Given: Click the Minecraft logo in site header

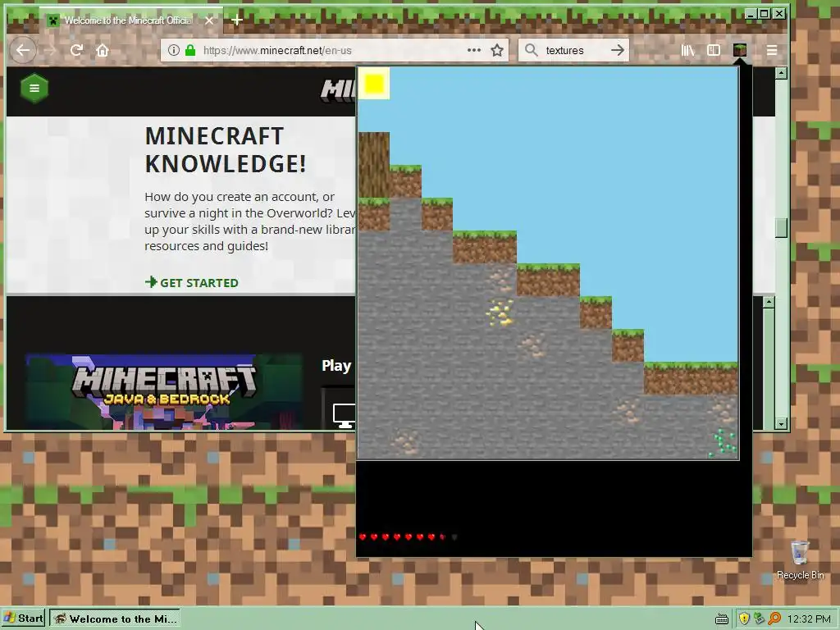Looking at the screenshot, I should (339, 90).
